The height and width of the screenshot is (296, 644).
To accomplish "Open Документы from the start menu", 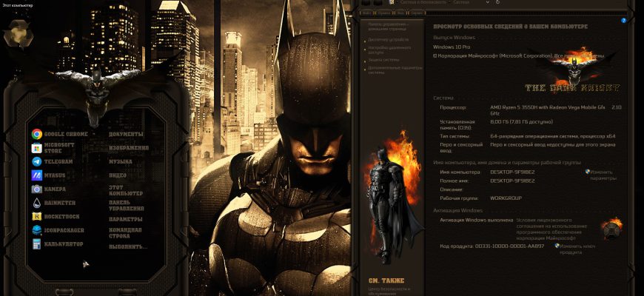I will [126, 134].
